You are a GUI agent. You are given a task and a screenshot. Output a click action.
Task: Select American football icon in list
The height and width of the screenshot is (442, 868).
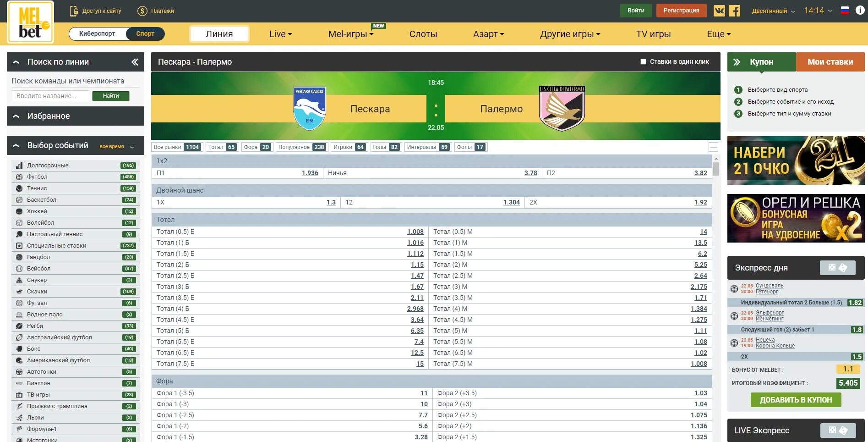click(x=19, y=360)
